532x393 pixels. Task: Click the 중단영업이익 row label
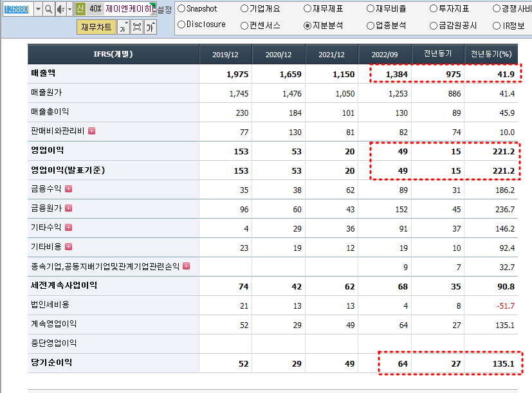[53, 343]
